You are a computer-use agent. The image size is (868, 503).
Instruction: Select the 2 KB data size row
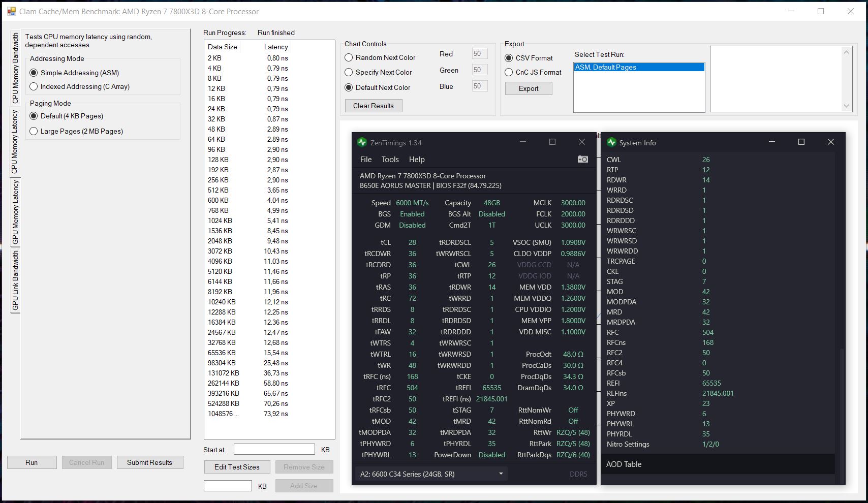click(x=248, y=58)
